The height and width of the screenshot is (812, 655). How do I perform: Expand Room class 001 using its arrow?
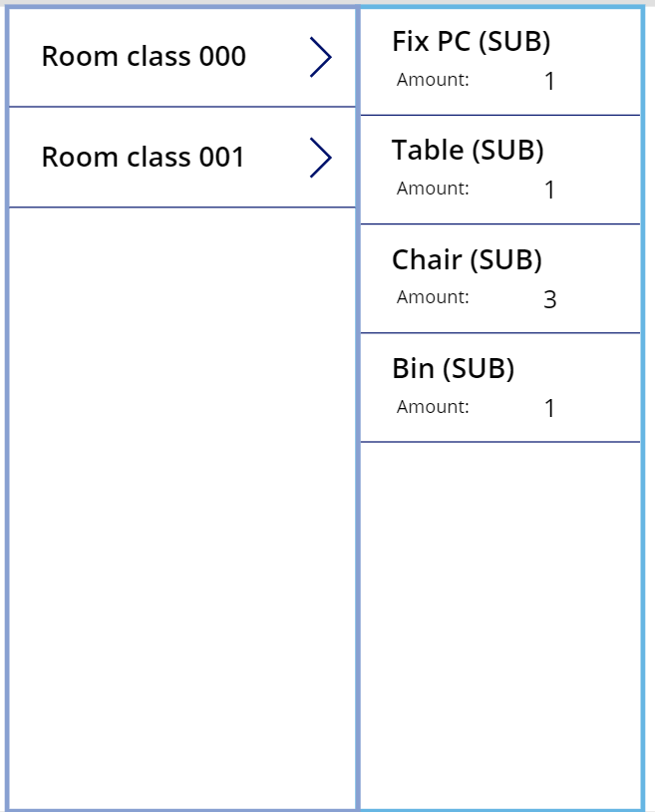point(319,158)
